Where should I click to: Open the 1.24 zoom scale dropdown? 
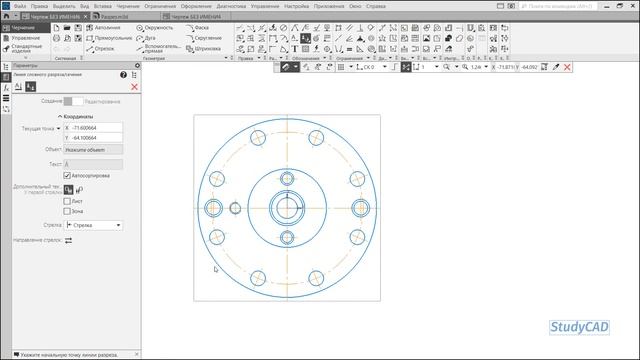(486, 67)
